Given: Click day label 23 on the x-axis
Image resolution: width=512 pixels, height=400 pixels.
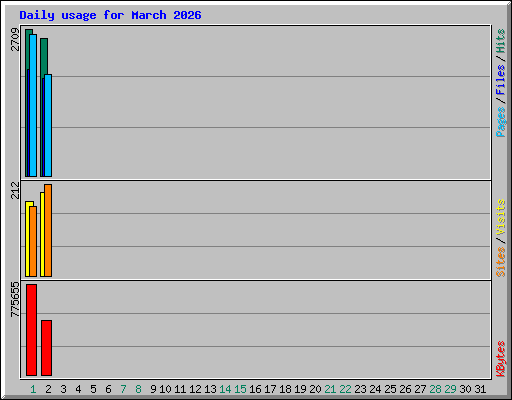Looking at the screenshot, I should tap(360, 389).
